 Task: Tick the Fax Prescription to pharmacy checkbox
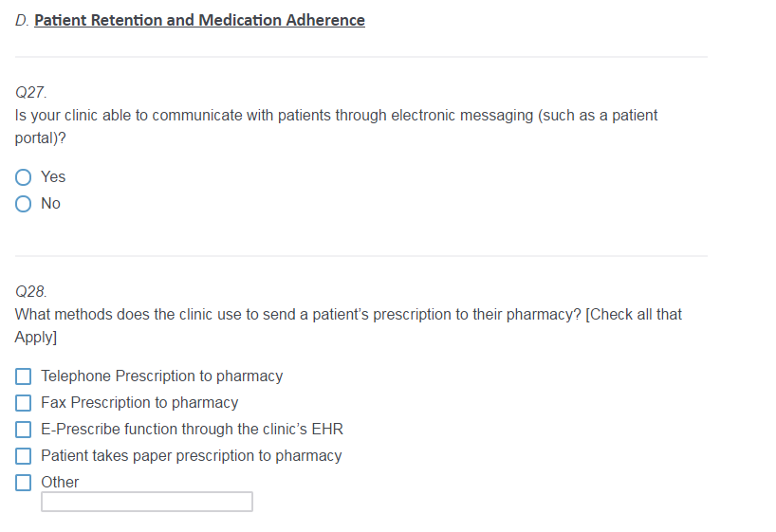pyautogui.click(x=24, y=403)
